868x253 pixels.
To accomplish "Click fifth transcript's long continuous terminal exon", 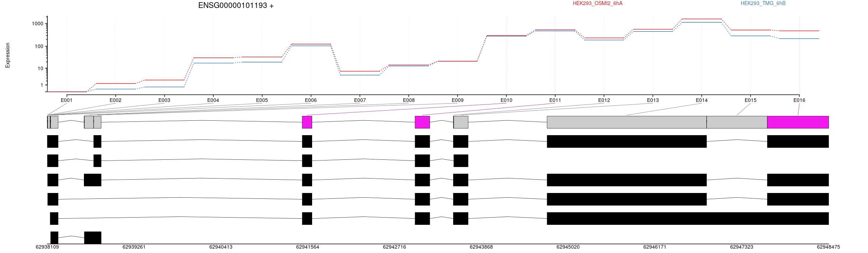I will (x=688, y=219).
